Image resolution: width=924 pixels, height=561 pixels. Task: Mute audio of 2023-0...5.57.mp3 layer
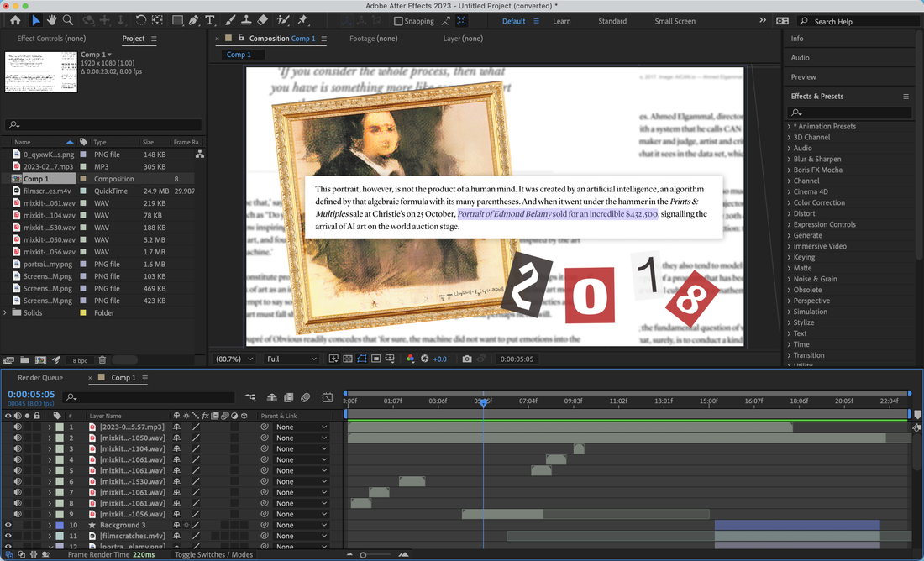point(18,427)
